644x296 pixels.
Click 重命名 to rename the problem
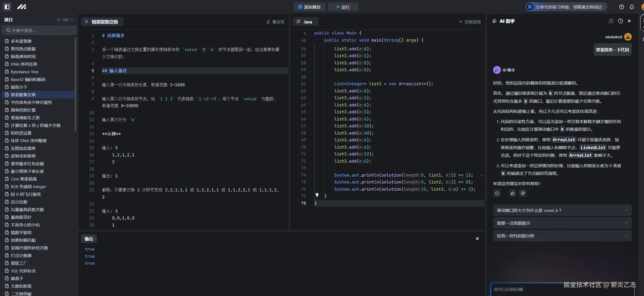(275, 22)
